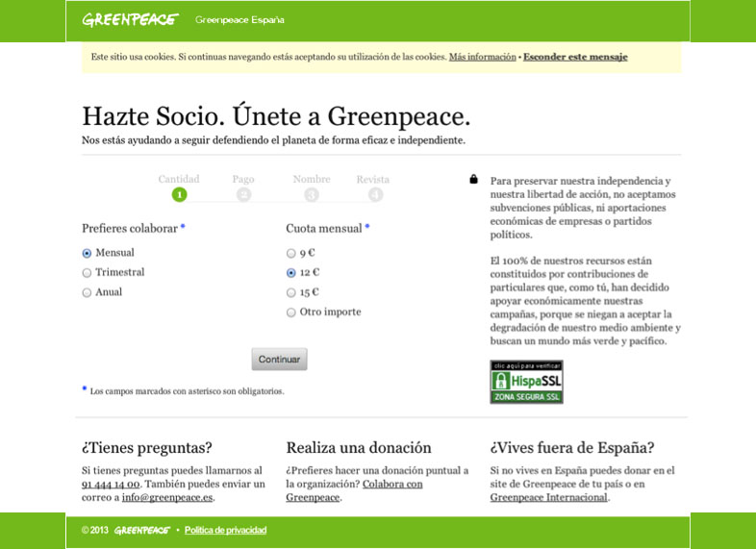Click the © 2013 copyright text
The image size is (756, 549).
95,530
